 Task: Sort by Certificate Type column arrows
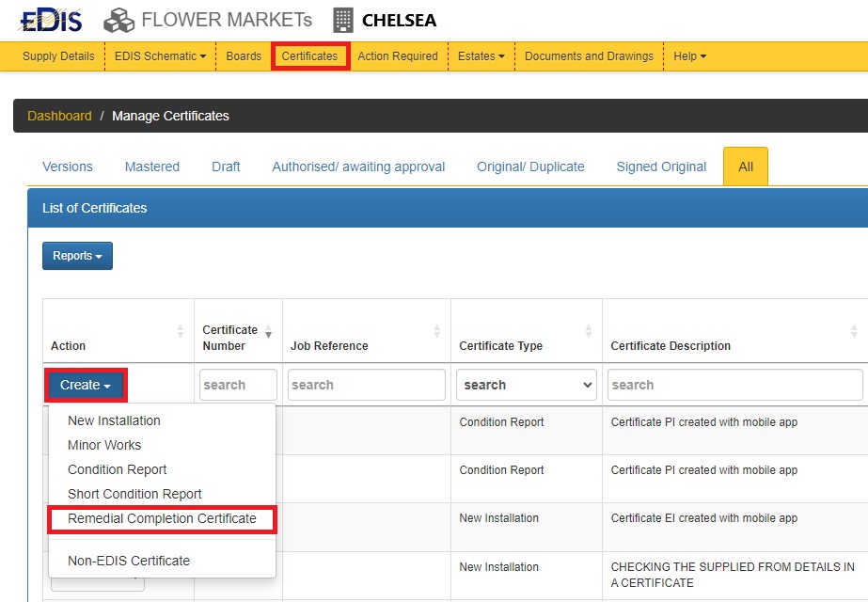coord(589,331)
